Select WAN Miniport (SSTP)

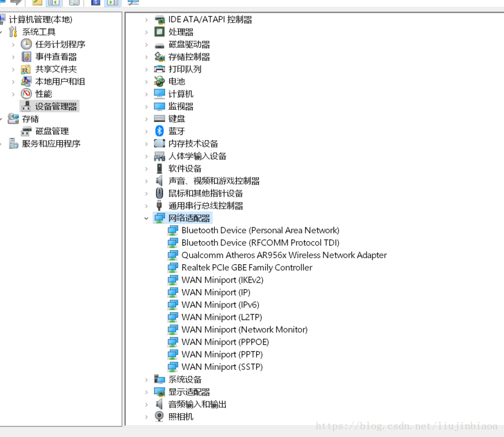(222, 366)
